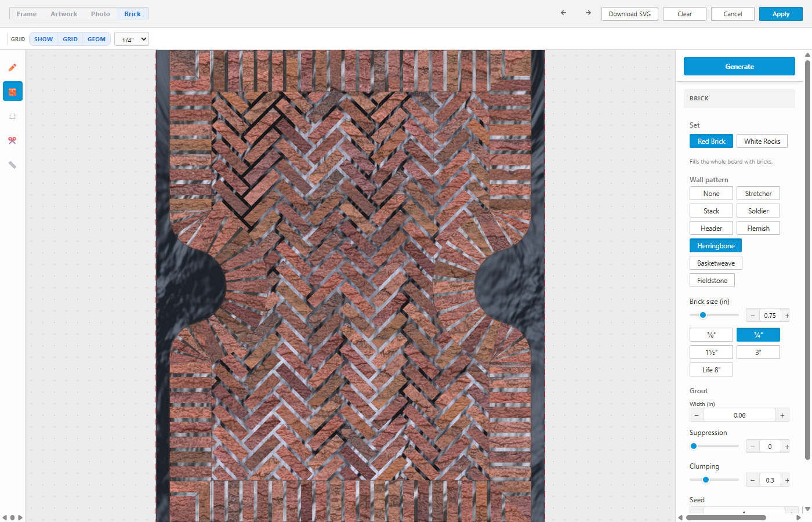The image size is (812, 522).
Task: Switch to the Photo tab
Action: [x=100, y=14]
